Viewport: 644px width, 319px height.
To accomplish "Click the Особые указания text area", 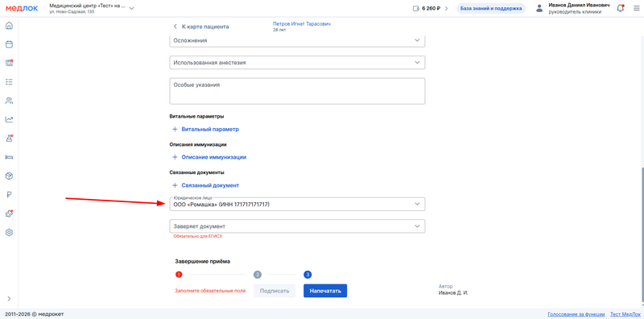I will (x=297, y=91).
